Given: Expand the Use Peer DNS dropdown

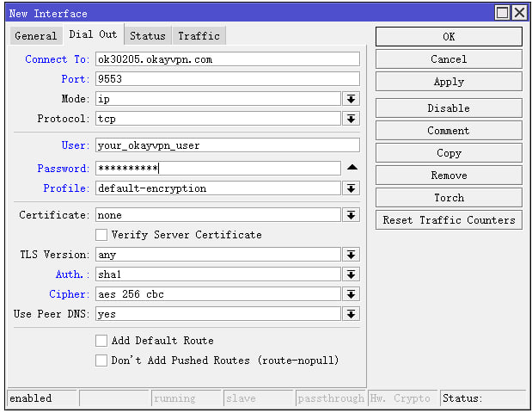Looking at the screenshot, I should (x=352, y=314).
